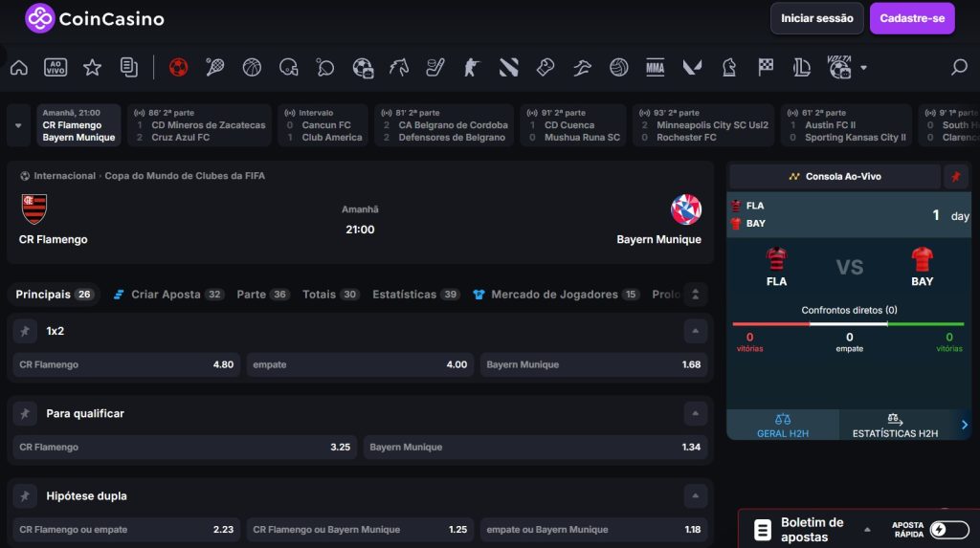Image resolution: width=980 pixels, height=548 pixels.
Task: Click the Bayern Munique team crest
Action: click(685, 209)
